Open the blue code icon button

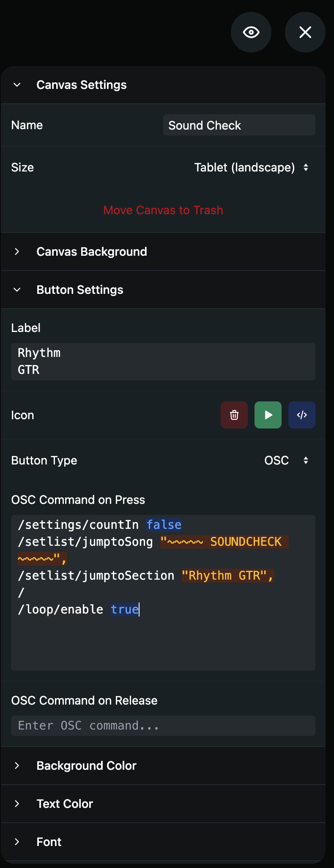pyautogui.click(x=302, y=415)
